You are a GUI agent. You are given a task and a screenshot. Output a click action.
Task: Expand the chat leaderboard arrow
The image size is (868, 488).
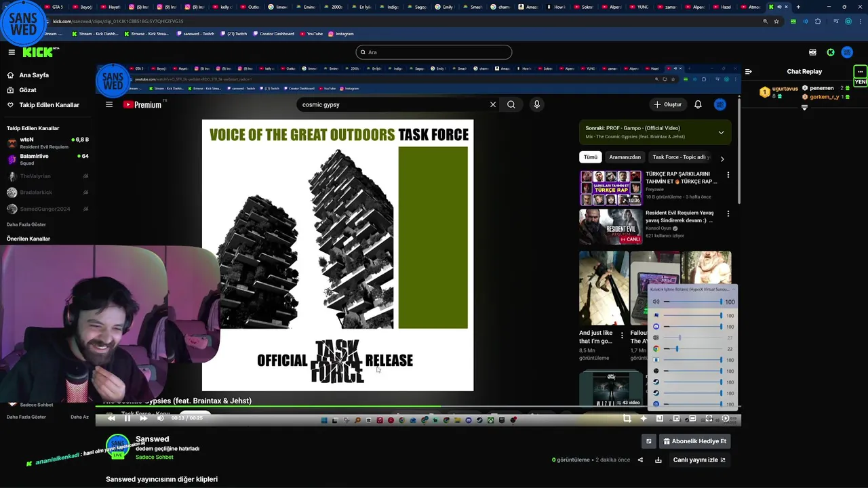(804, 107)
